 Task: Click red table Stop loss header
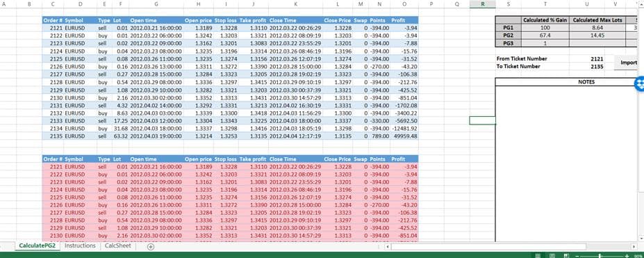[x=226, y=159]
